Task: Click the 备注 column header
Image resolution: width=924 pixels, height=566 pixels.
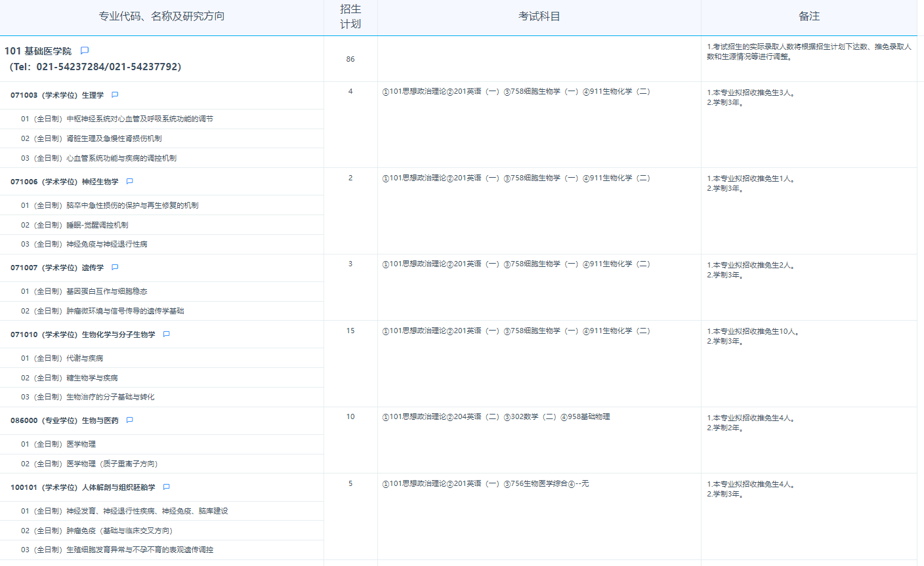Action: [x=808, y=16]
